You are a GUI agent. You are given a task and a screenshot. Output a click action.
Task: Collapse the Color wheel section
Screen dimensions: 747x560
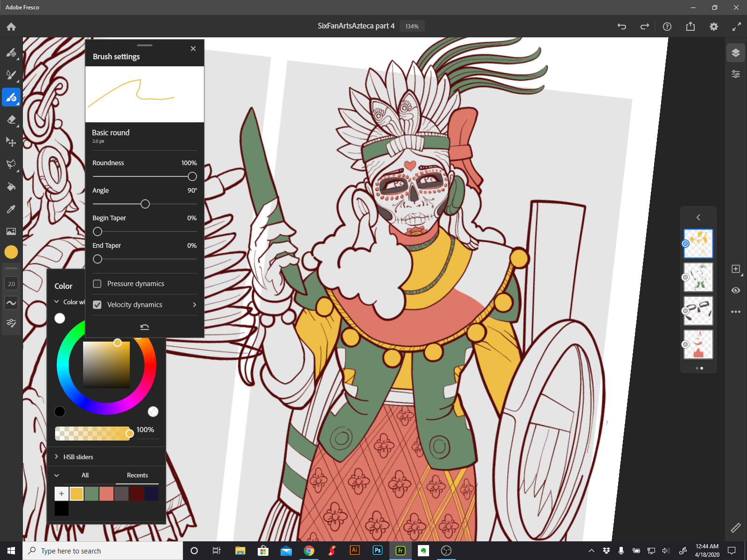57,302
